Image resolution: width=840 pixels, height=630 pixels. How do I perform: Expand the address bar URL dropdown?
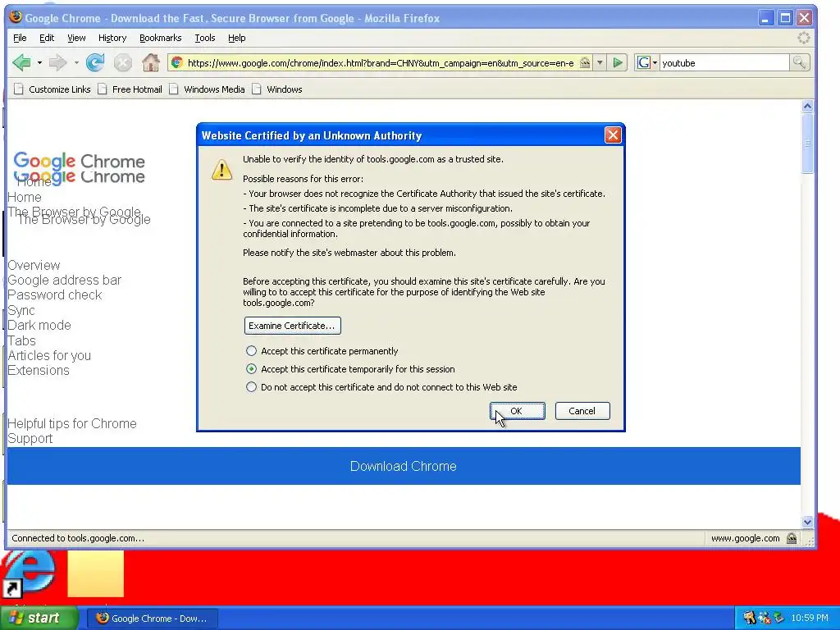click(x=600, y=62)
